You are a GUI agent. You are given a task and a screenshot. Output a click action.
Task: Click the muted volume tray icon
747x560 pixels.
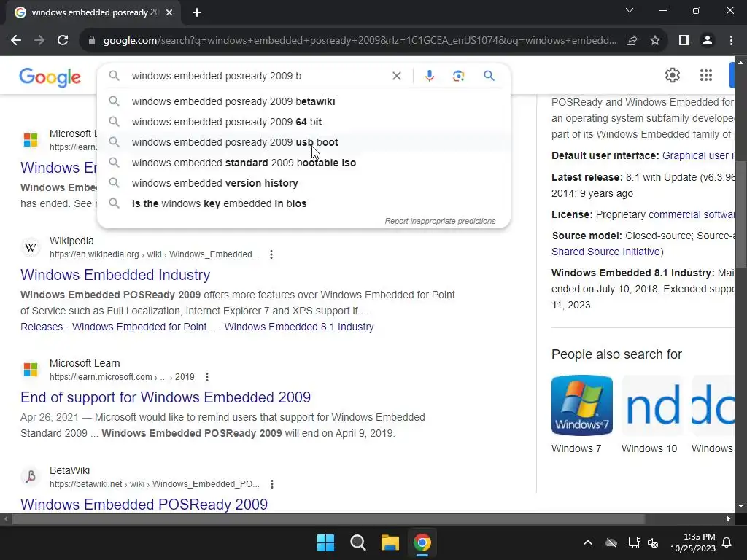click(653, 542)
